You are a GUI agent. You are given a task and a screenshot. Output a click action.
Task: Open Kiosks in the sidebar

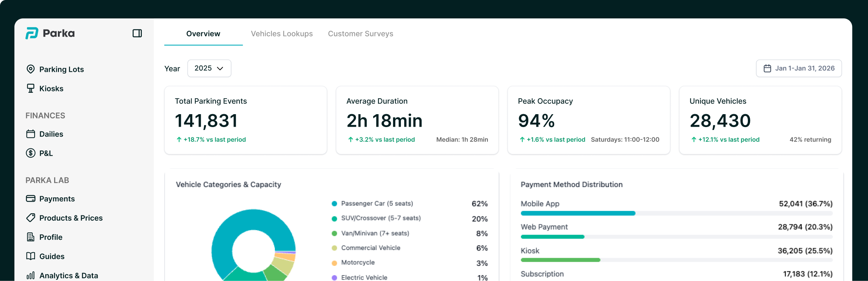[x=45, y=88]
